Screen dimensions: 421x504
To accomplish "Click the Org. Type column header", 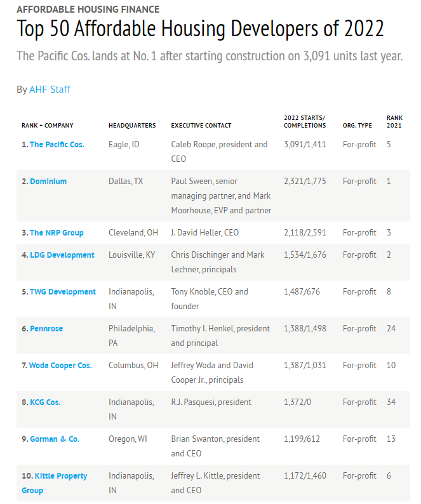I will 358,125.
